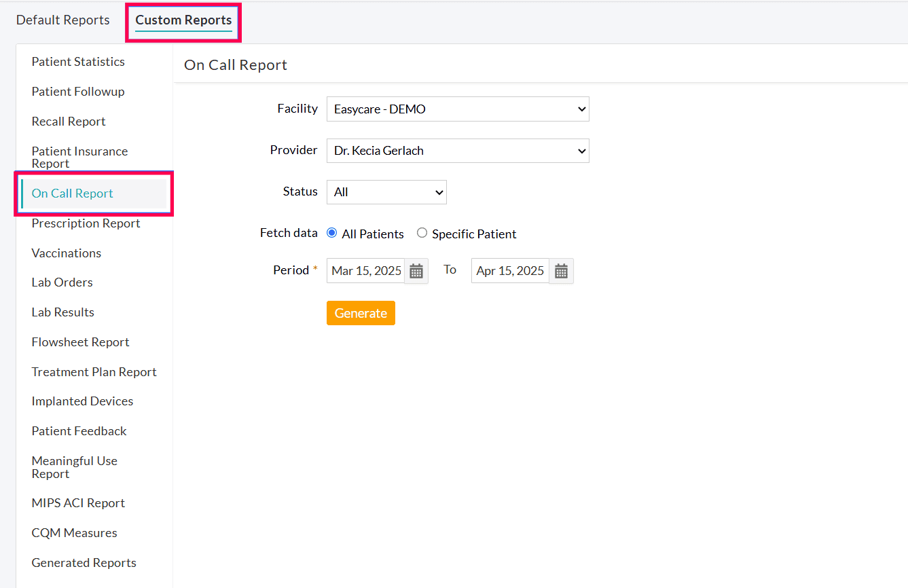The height and width of the screenshot is (588, 908).
Task: Switch to the Default Reports tab
Action: click(62, 20)
